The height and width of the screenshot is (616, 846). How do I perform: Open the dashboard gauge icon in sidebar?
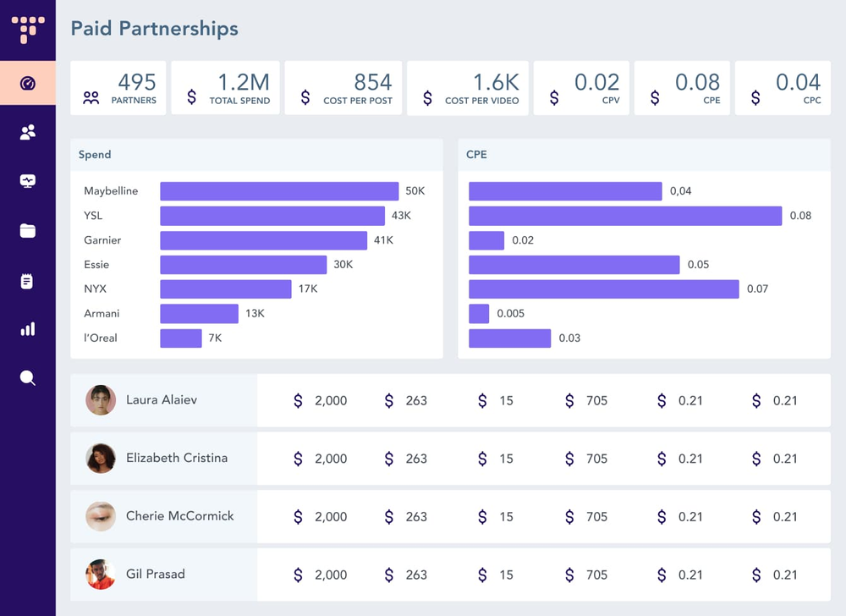tap(28, 83)
